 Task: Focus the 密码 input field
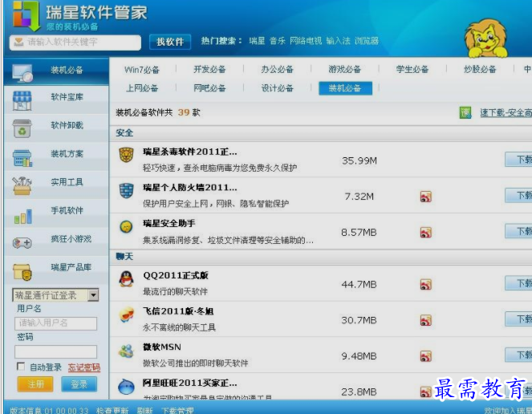coord(55,352)
